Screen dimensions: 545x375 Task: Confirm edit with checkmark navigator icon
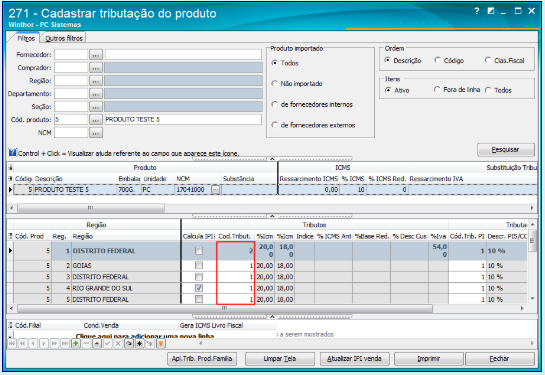[107, 344]
